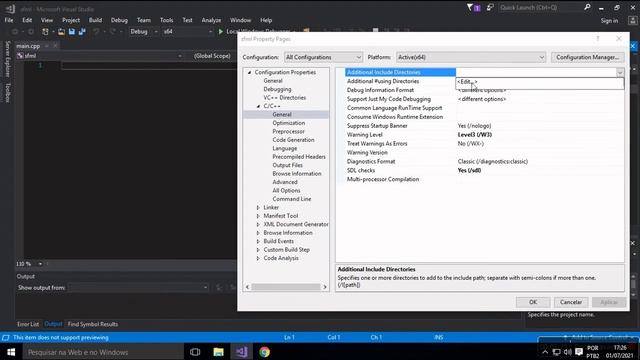Collapse the Configuration Properties tree node
640x360 pixels.
249,72
